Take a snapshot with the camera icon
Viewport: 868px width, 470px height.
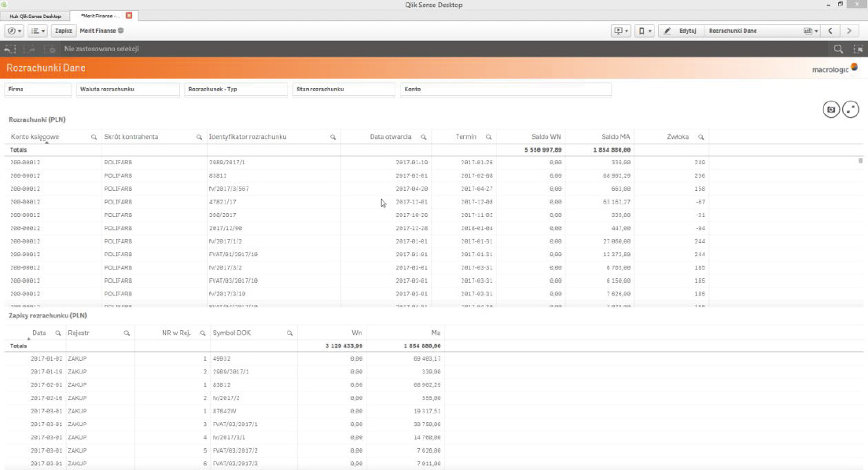pyautogui.click(x=831, y=109)
